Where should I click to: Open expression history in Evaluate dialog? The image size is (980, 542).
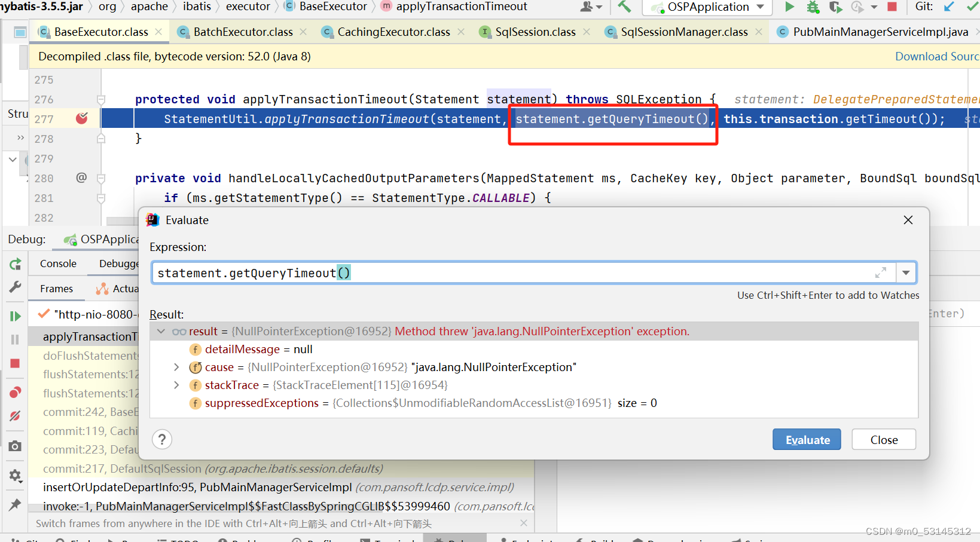coord(906,272)
